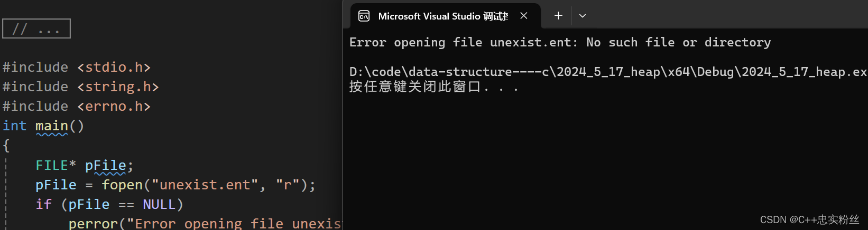This screenshot has height=230, width=868.
Task: Click the fopen function call
Action: click(x=122, y=185)
